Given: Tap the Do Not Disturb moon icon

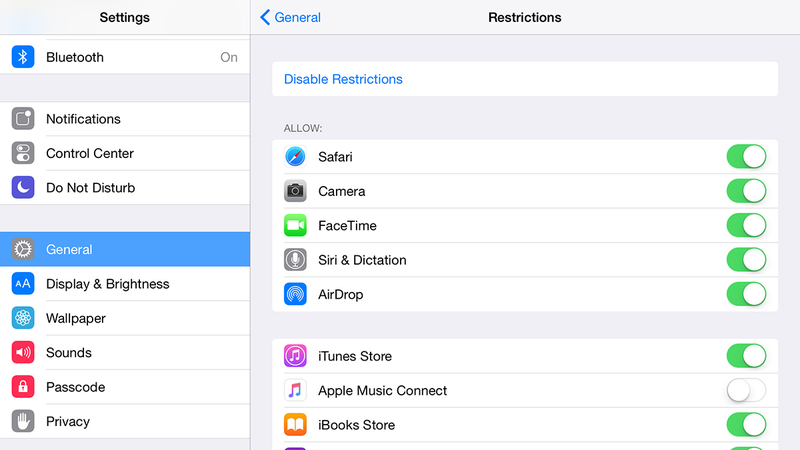Looking at the screenshot, I should (23, 188).
